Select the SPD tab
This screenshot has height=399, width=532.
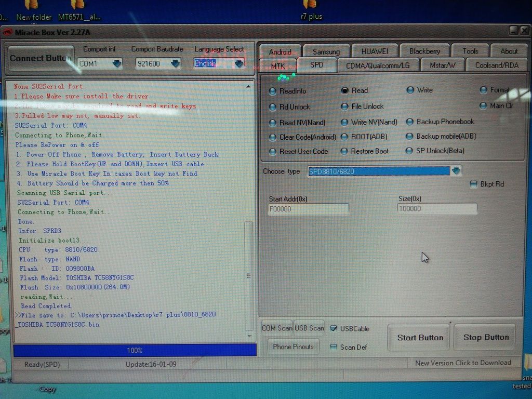[316, 65]
